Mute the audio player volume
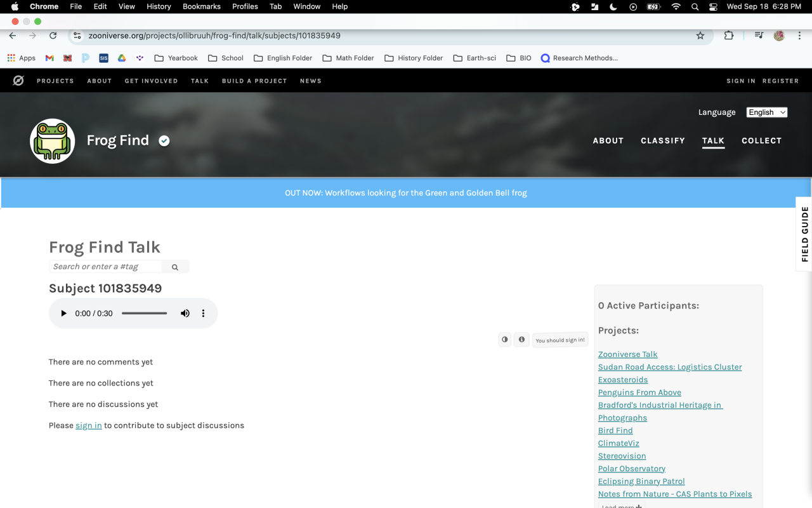This screenshot has width=812, height=508. pos(185,313)
